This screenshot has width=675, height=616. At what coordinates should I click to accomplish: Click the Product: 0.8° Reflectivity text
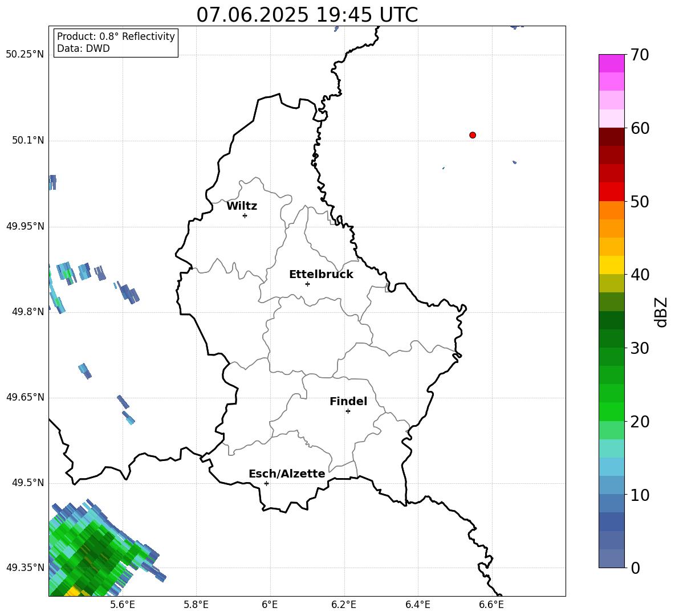116,36
